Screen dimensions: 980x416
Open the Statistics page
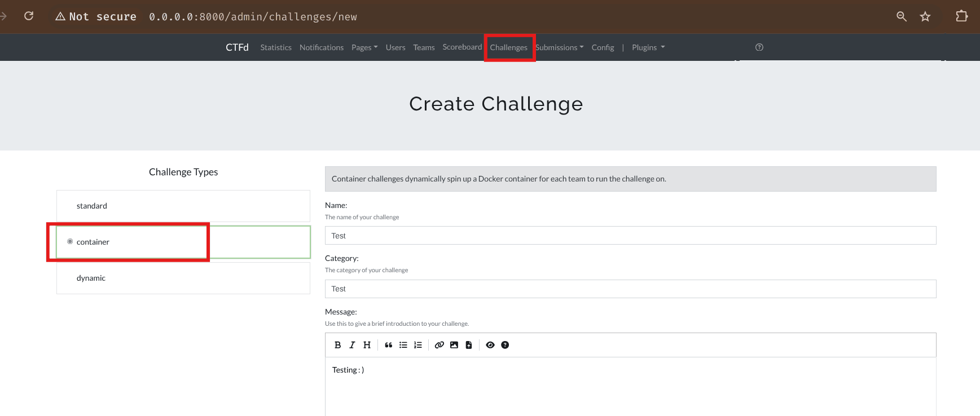pos(276,47)
